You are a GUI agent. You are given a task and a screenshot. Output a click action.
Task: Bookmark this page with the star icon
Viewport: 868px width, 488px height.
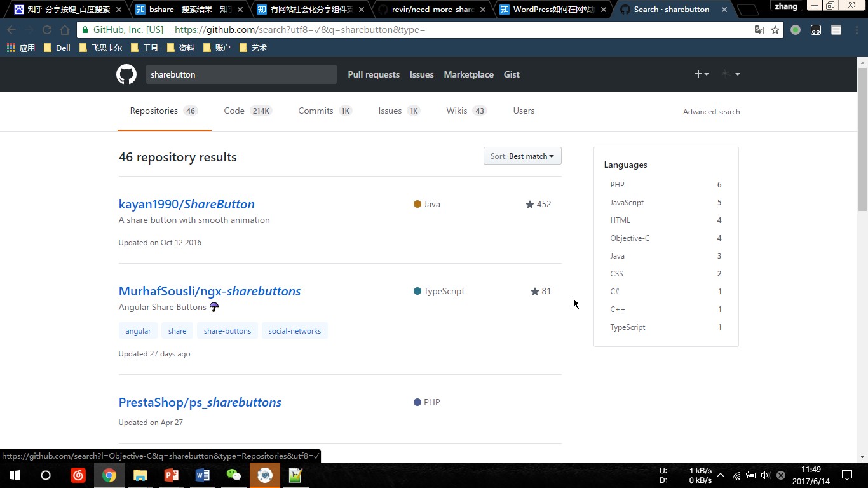(x=775, y=30)
